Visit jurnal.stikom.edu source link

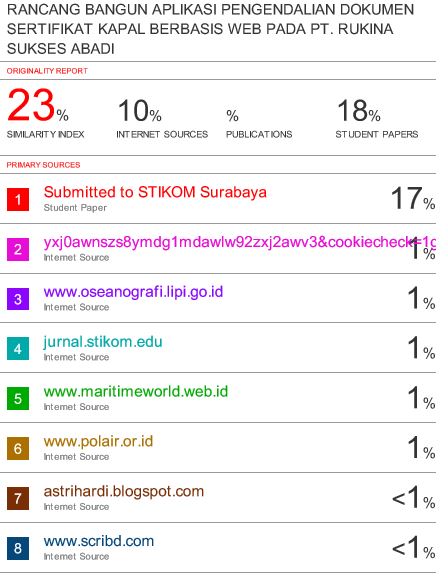[x=103, y=342]
